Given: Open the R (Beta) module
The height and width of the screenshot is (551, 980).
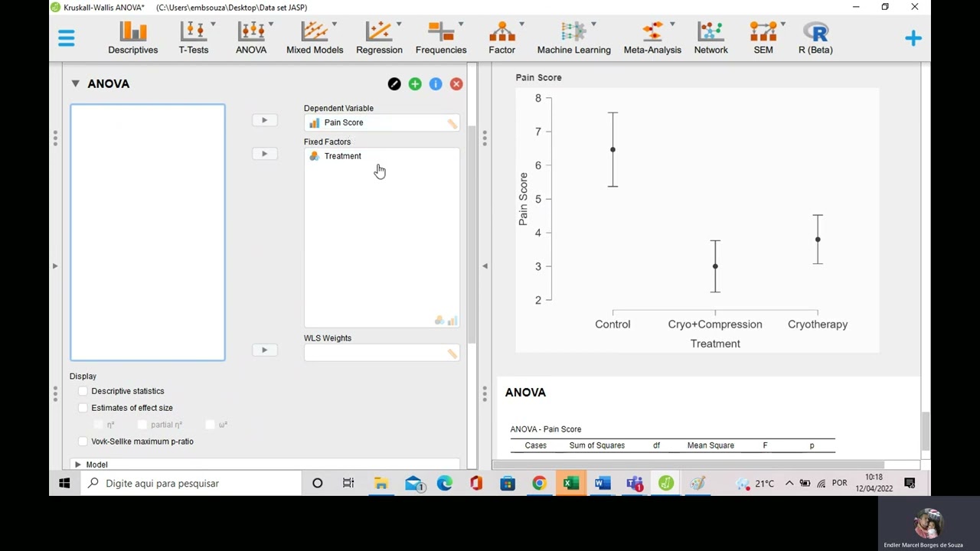Looking at the screenshot, I should tap(815, 37).
